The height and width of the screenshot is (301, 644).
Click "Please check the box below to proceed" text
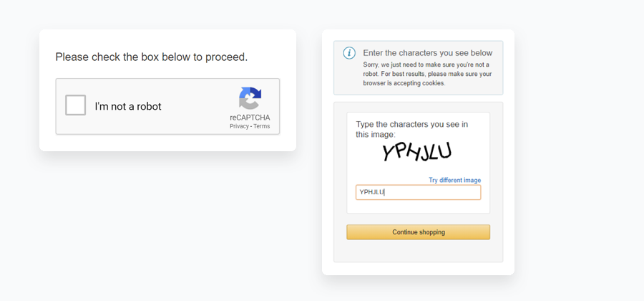[152, 57]
